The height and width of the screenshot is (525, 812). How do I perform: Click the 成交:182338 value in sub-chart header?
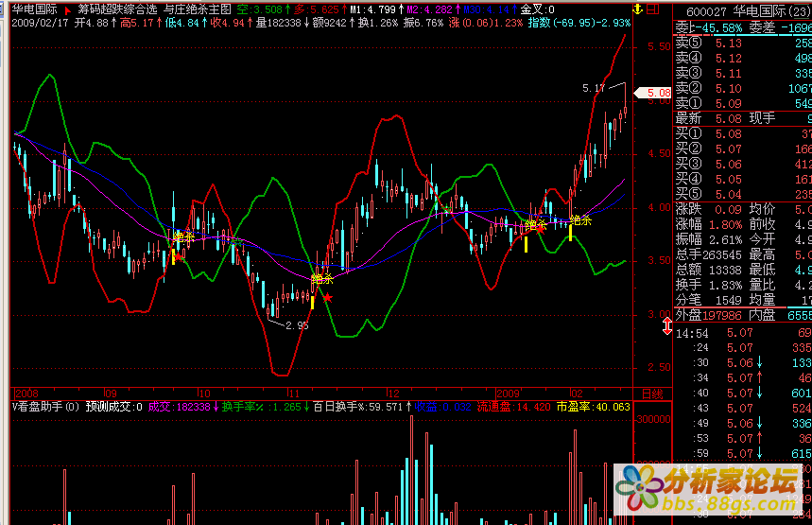click(181, 407)
